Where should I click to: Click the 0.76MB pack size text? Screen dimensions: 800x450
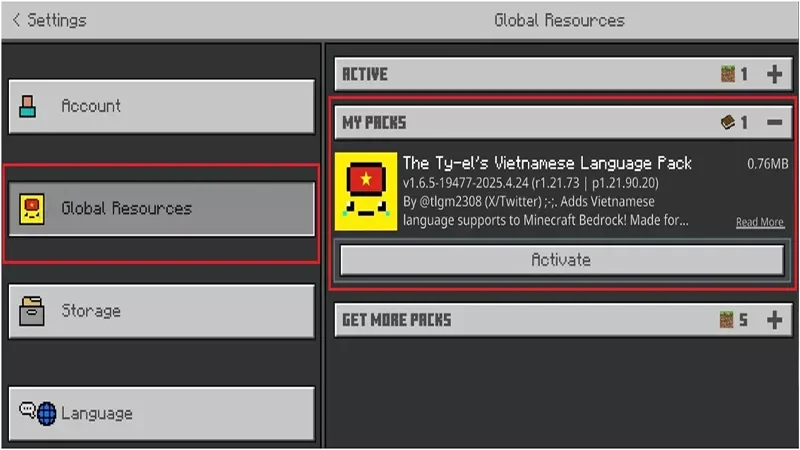point(767,164)
